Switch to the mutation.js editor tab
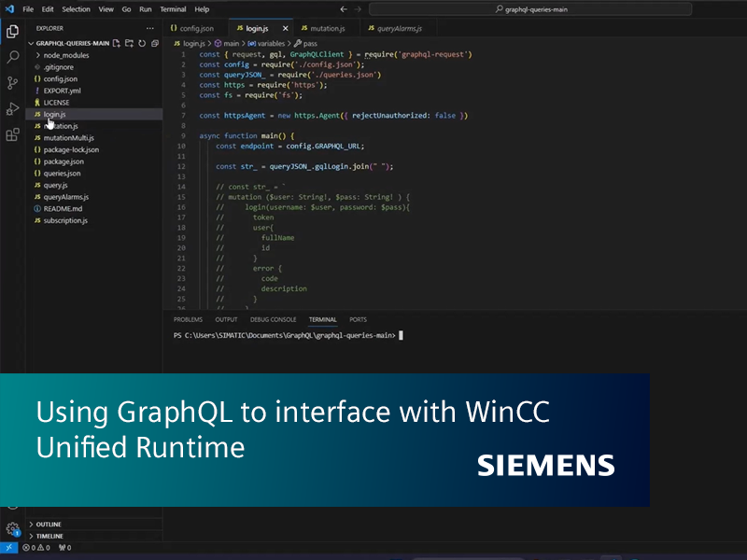The image size is (747, 560). [x=327, y=28]
